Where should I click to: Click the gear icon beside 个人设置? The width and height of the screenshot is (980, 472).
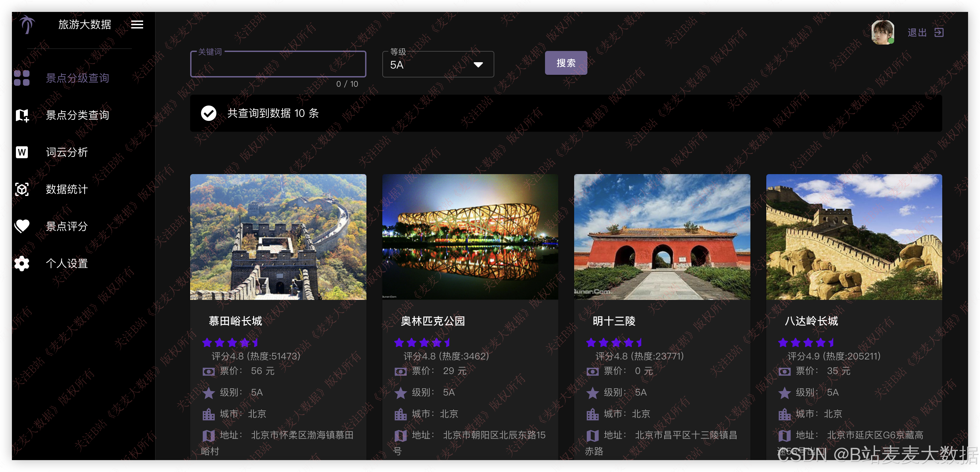point(22,263)
